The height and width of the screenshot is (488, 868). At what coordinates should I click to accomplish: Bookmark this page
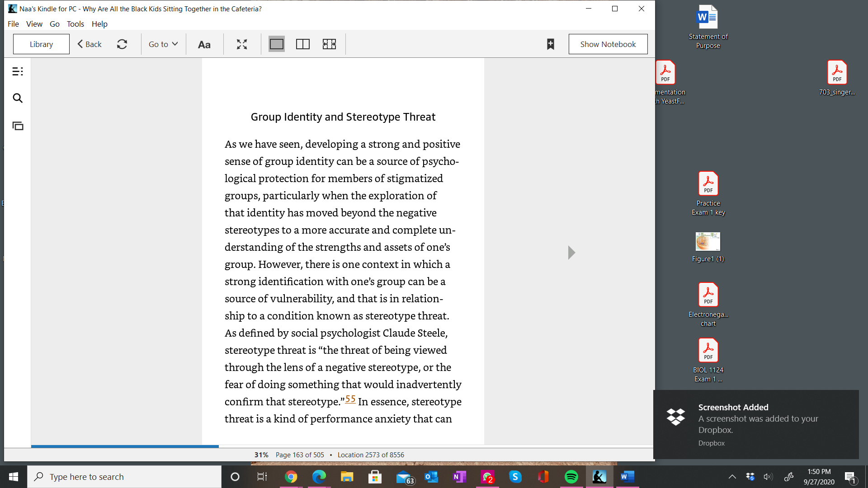click(550, 44)
